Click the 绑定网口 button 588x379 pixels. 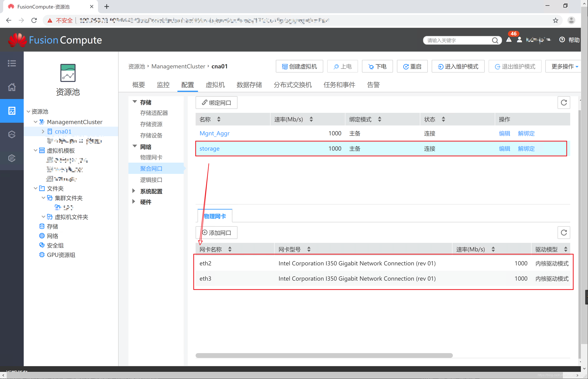click(217, 103)
